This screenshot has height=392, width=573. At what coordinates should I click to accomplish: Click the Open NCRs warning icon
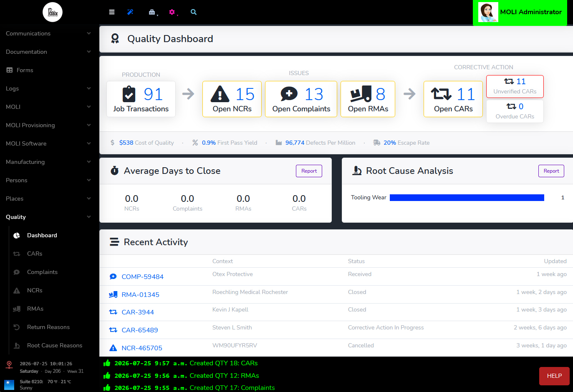pyautogui.click(x=220, y=94)
